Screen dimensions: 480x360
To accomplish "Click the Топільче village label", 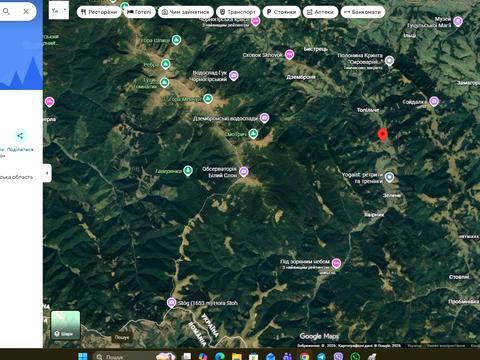I will tap(368, 110).
